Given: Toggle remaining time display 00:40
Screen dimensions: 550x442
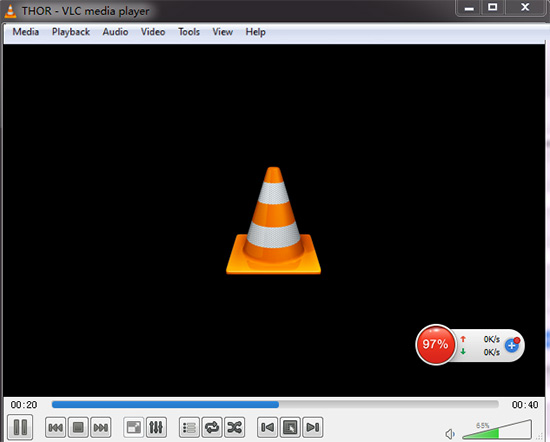Looking at the screenshot, I should (x=525, y=405).
